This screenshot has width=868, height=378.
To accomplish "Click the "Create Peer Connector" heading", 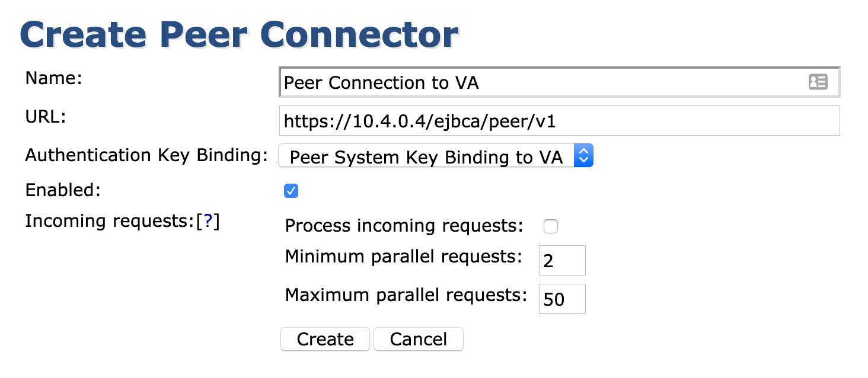I will coord(239,35).
